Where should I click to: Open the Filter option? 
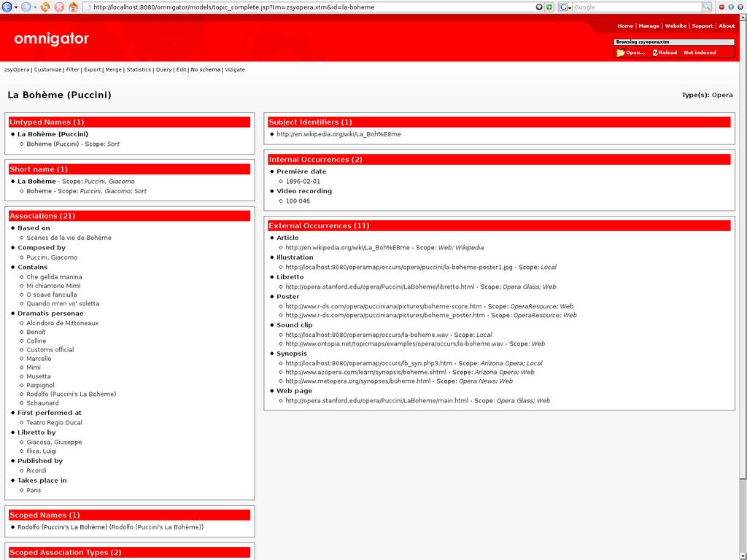(72, 69)
